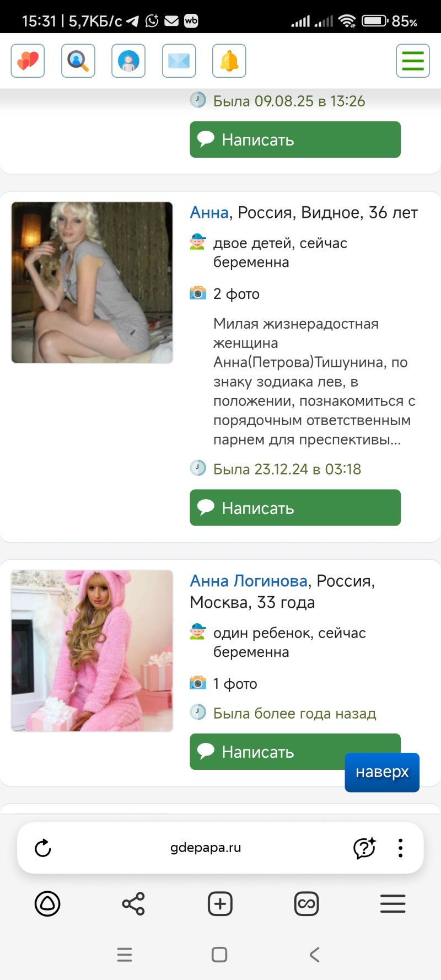The height and width of the screenshot is (980, 441).
Task: Tap the magnifier search icon
Action: click(x=78, y=61)
